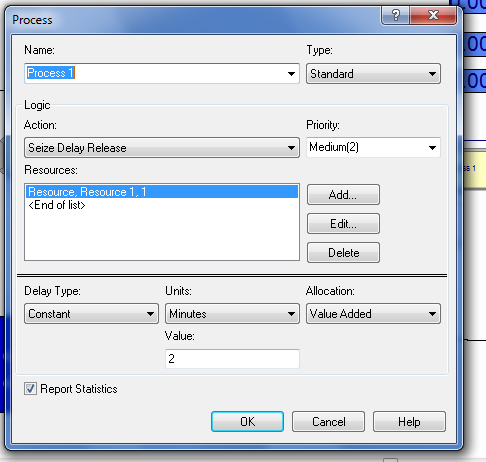Expand the Action dropdown Seize Delay Release
This screenshot has height=462, width=486.
(162, 148)
